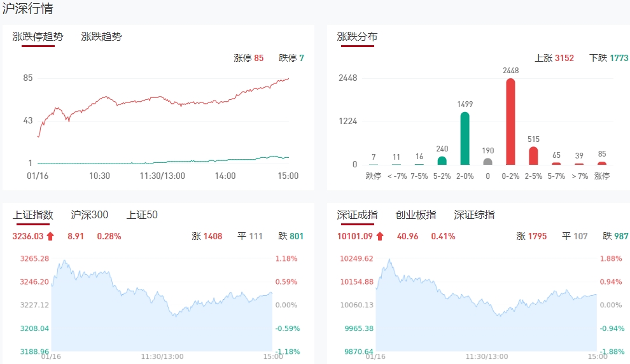630x364 pixels.
Task: Click the 沪深行情 page heading
Action: 27,8
